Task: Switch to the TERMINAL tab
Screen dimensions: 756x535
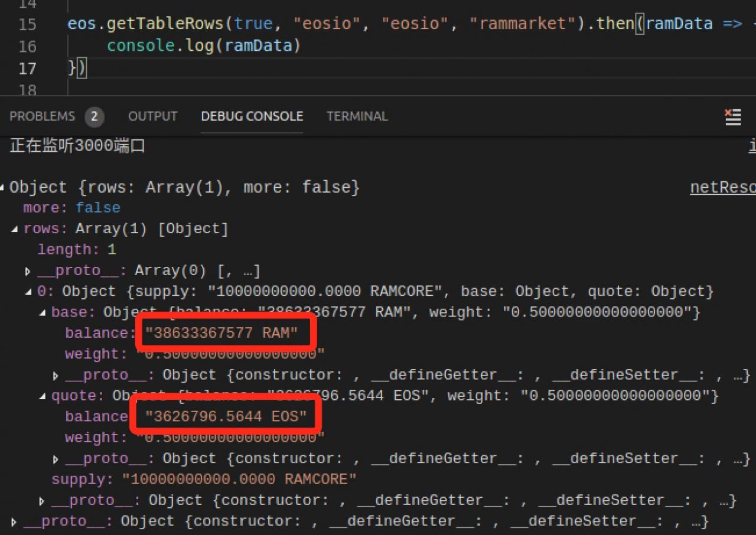Action: click(x=357, y=116)
